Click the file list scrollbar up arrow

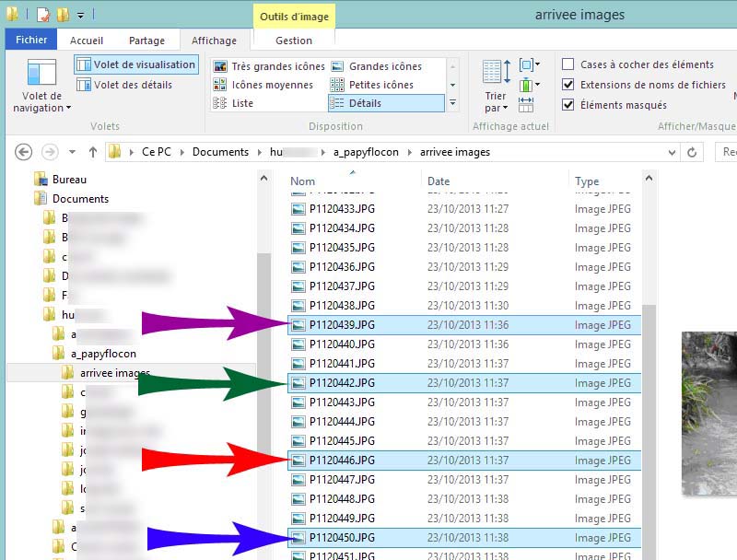(x=649, y=178)
